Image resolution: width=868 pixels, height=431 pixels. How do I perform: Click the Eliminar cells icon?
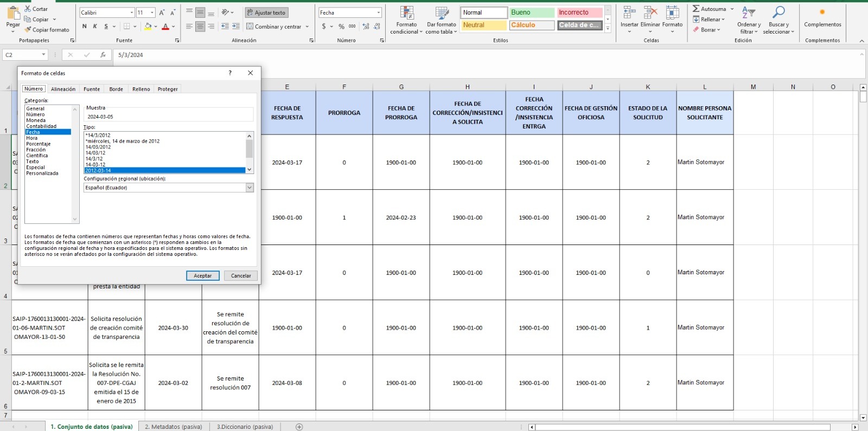point(650,13)
